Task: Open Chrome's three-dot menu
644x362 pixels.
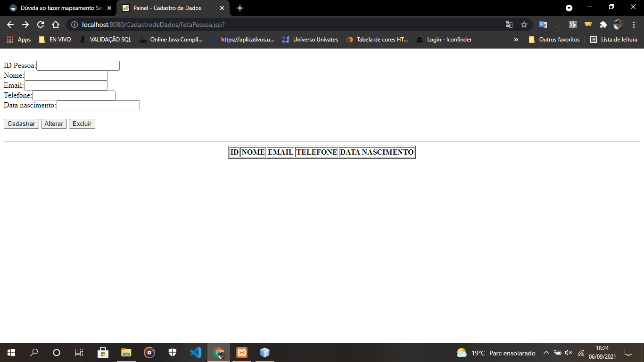Action: pos(634,25)
